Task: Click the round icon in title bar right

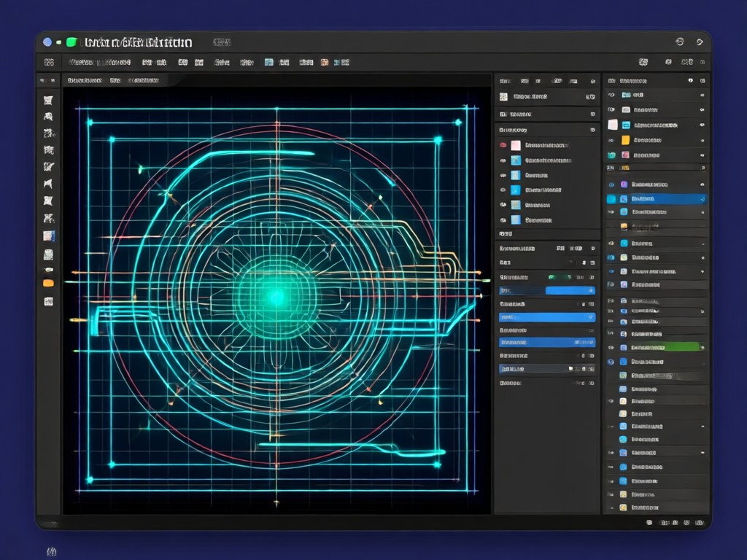Action: coord(680,42)
